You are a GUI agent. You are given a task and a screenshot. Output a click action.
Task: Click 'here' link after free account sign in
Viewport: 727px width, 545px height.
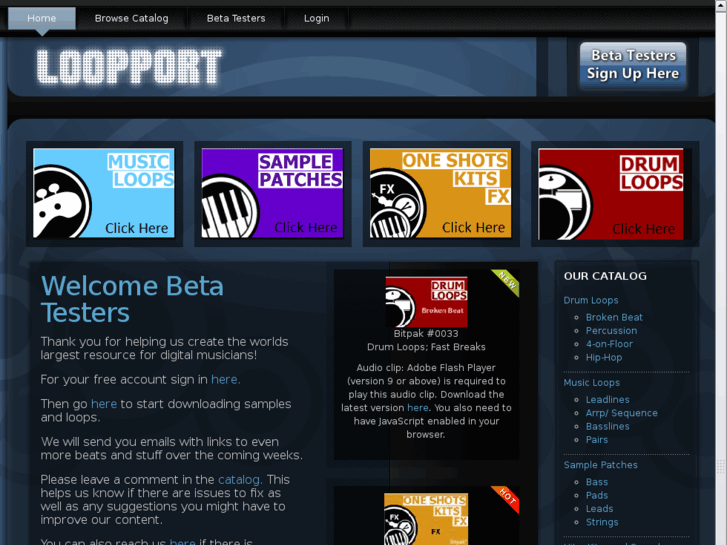tap(225, 379)
